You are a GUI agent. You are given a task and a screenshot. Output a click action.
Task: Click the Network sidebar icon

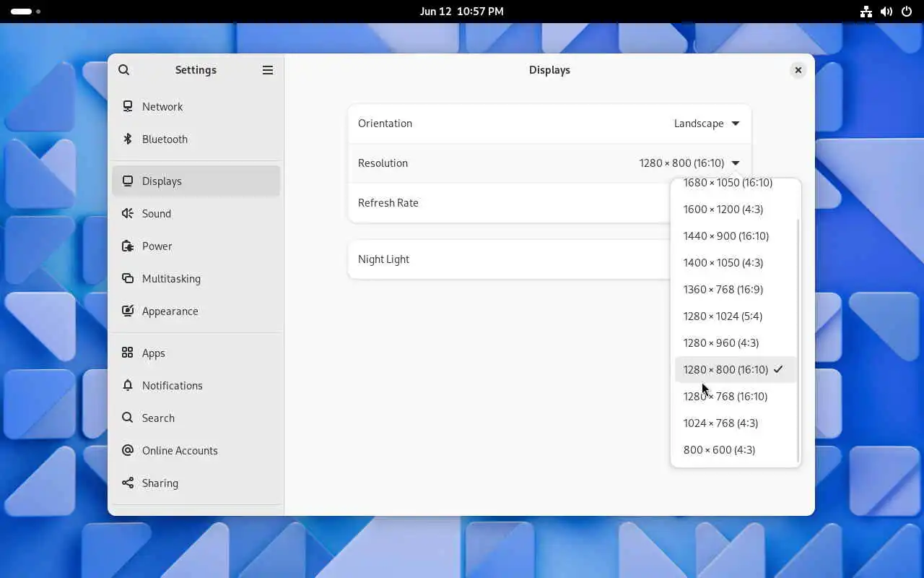point(128,106)
